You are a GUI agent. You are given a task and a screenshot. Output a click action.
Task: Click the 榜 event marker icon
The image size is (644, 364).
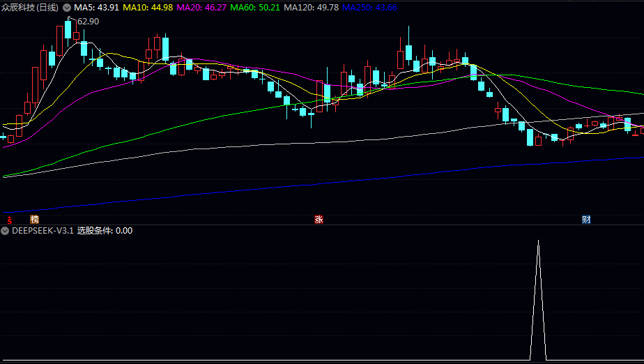click(x=35, y=219)
